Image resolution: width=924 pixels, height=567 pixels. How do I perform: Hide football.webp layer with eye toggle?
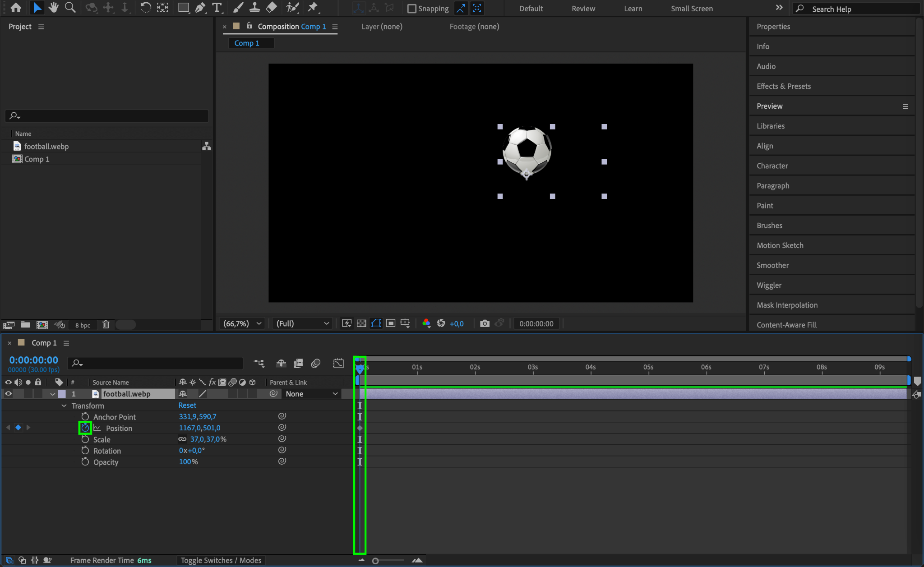click(x=8, y=394)
